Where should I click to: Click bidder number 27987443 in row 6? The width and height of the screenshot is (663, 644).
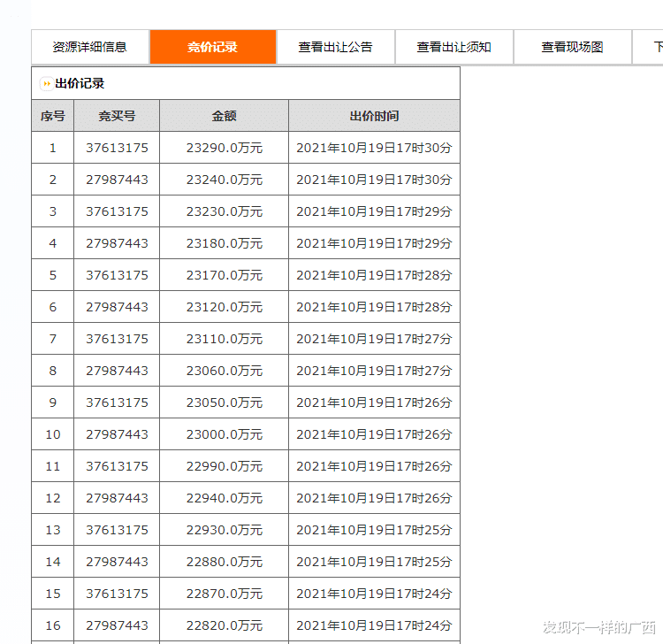tap(117, 307)
